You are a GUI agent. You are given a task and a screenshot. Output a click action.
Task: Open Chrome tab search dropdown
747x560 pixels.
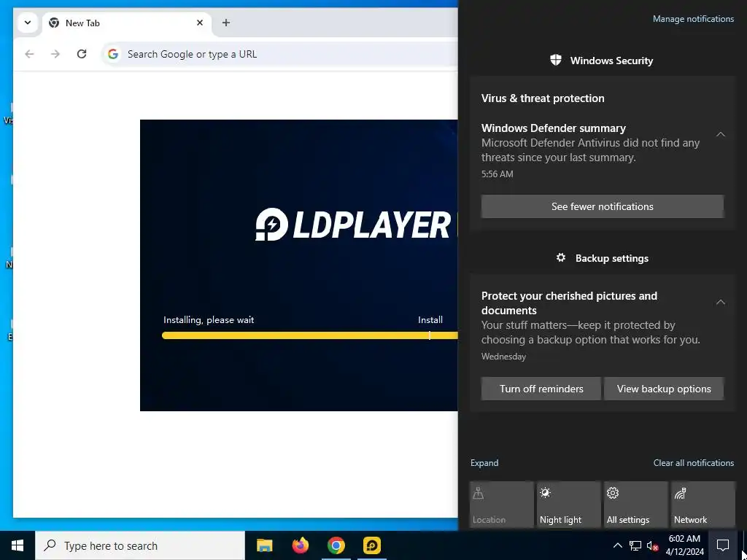(x=28, y=23)
